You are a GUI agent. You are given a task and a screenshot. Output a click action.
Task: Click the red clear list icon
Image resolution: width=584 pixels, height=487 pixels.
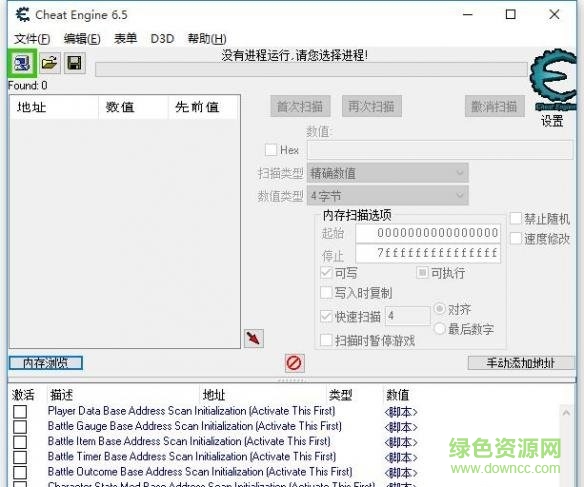coord(294,363)
